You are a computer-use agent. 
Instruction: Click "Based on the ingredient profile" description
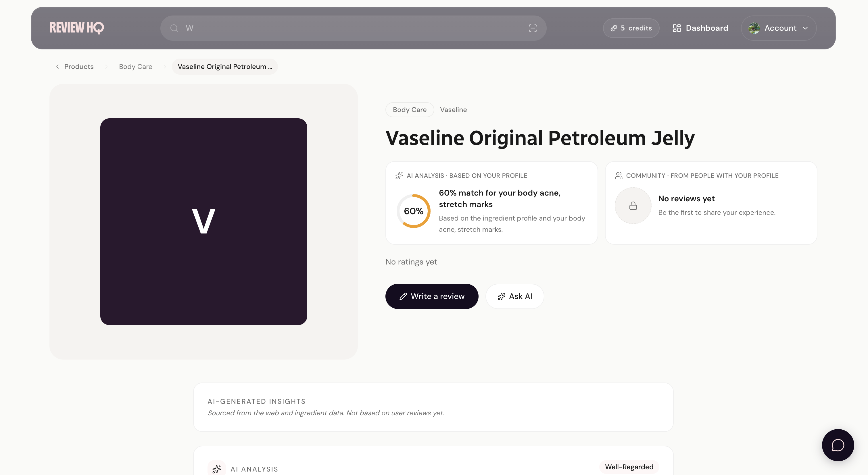512,224
